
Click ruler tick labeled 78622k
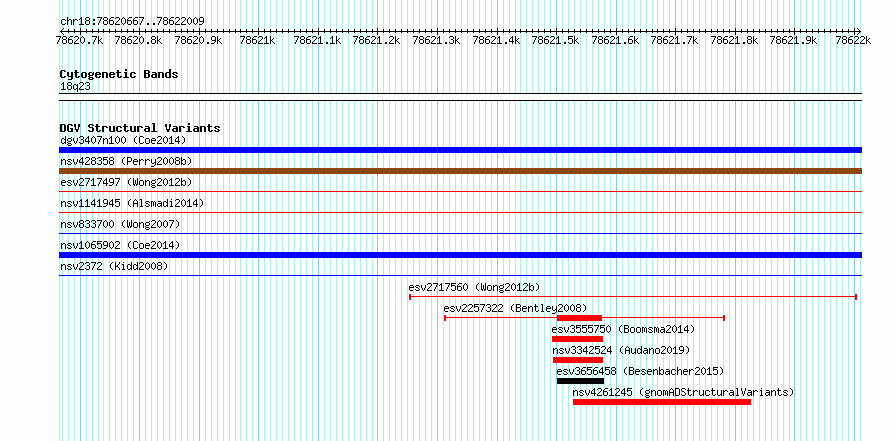[x=853, y=40]
